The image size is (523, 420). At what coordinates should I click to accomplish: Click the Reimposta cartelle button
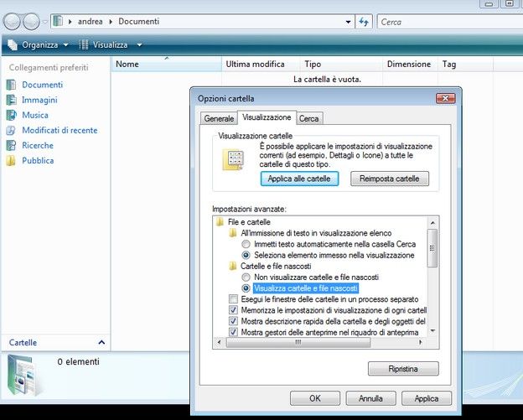(389, 179)
